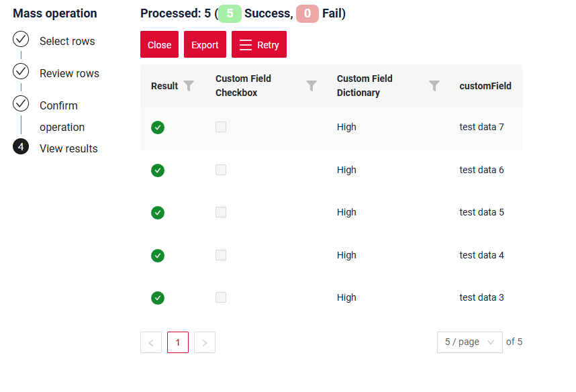Toggle checkbox in test data 4 row
Viewport: 576px width, 392px height.
(x=221, y=255)
